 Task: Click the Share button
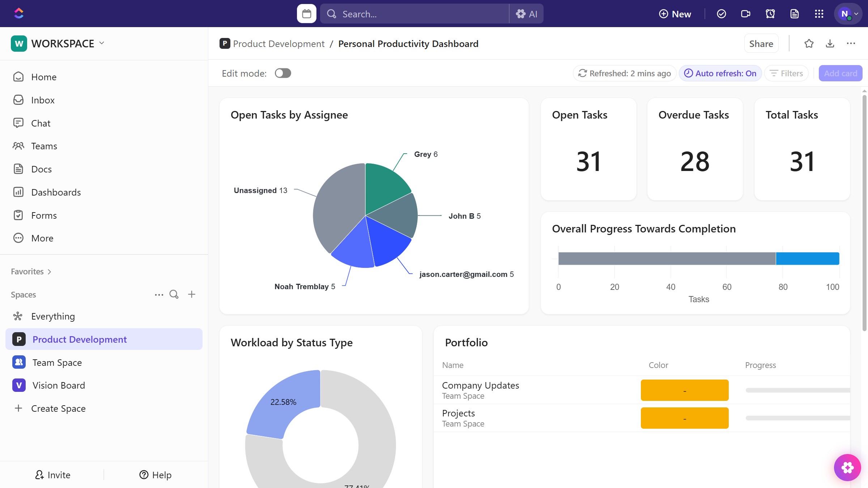tap(761, 44)
